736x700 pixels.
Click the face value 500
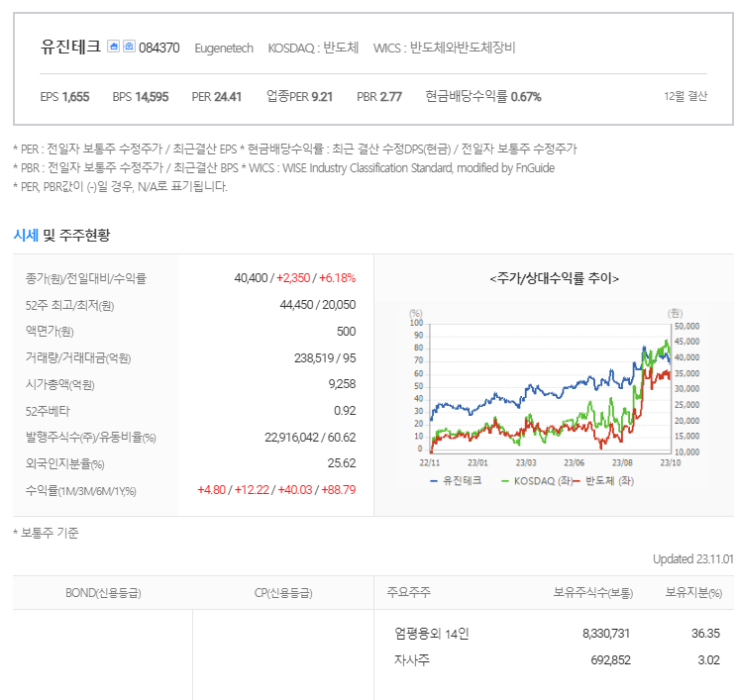tap(346, 332)
